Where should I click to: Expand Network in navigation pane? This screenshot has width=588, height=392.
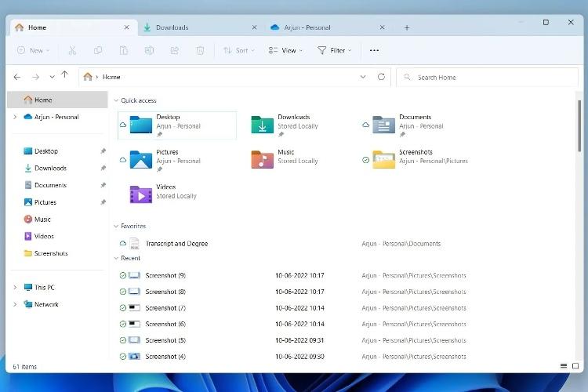click(x=15, y=304)
